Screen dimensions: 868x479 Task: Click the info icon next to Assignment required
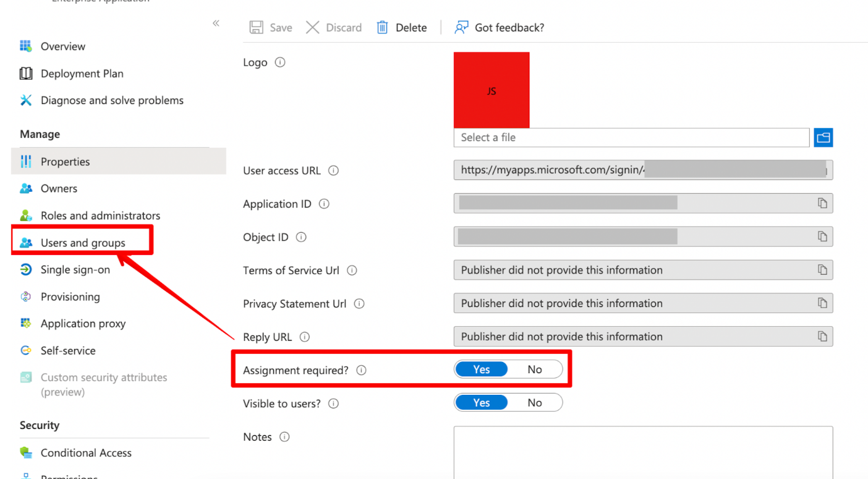tap(362, 370)
